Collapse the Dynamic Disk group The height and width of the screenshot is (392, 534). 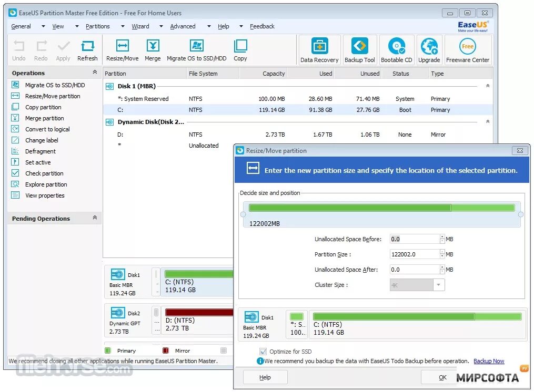pos(488,121)
